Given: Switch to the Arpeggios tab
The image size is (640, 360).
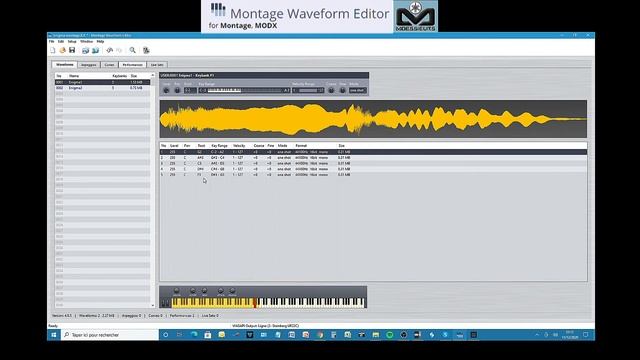Looking at the screenshot, I should point(89,64).
